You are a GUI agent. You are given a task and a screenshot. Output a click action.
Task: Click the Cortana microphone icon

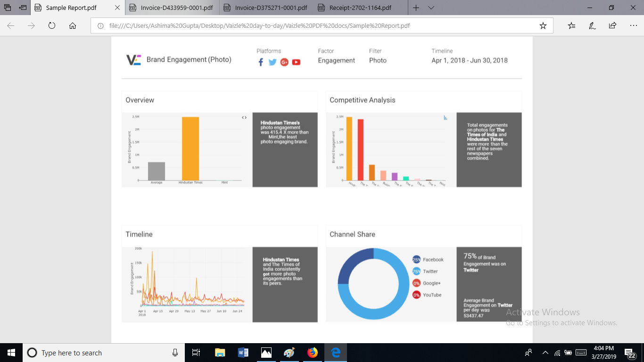coord(175,353)
